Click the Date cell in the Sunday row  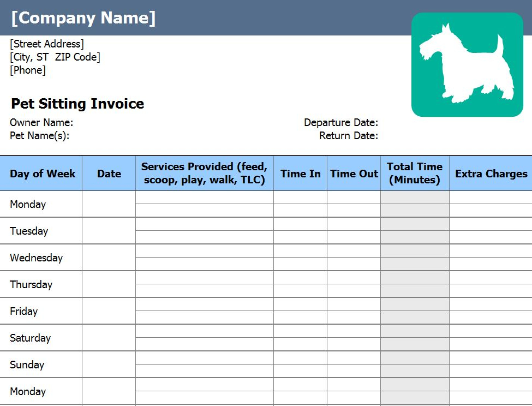[x=109, y=365]
